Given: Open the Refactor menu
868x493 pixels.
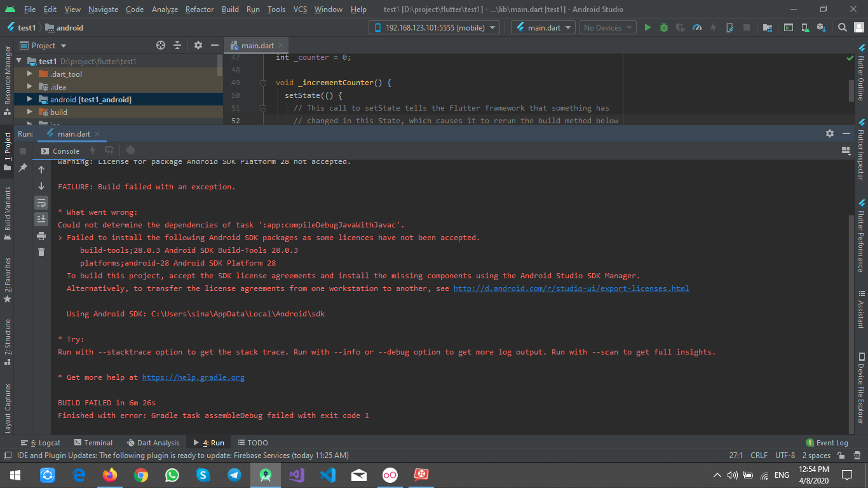Looking at the screenshot, I should tap(200, 10).
